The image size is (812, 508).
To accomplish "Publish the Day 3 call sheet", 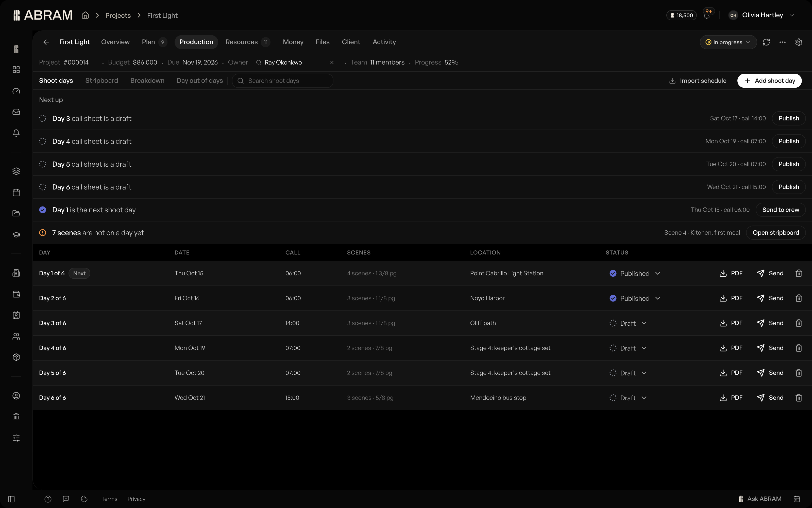I will (x=788, y=118).
